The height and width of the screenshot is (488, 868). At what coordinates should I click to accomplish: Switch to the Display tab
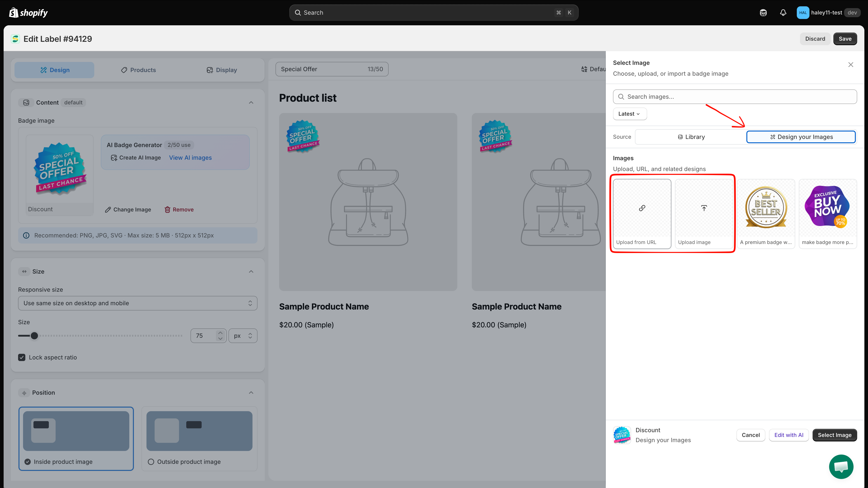point(221,70)
